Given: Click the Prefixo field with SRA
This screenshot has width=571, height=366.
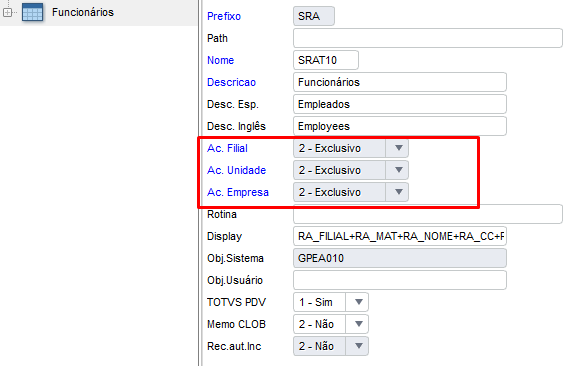Looking at the screenshot, I should (x=314, y=16).
